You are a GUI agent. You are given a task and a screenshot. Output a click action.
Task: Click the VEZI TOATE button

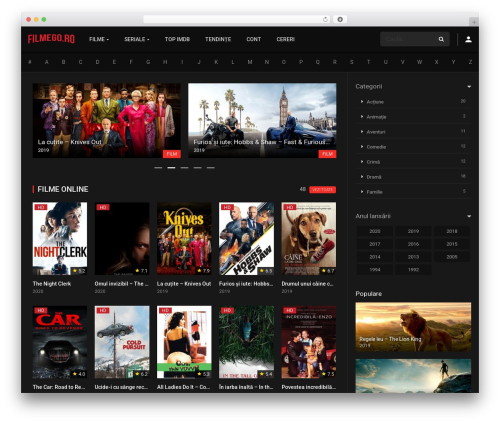(x=322, y=190)
